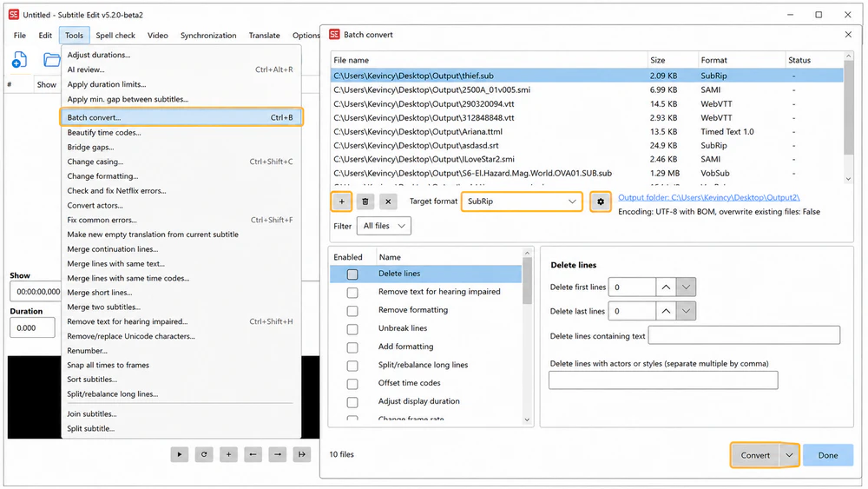Select the ILoveStar2.smi file row

(587, 160)
